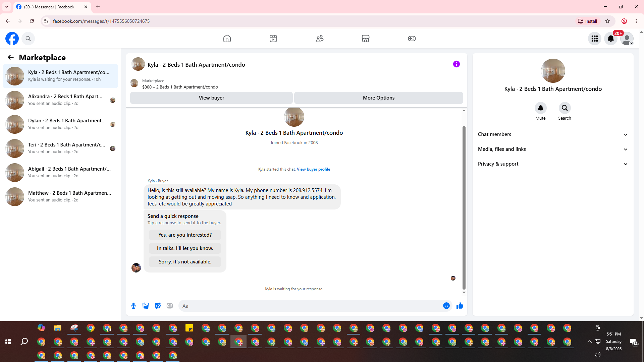
Task: Open Alixandra's conversation in the list
Action: pyautogui.click(x=60, y=100)
